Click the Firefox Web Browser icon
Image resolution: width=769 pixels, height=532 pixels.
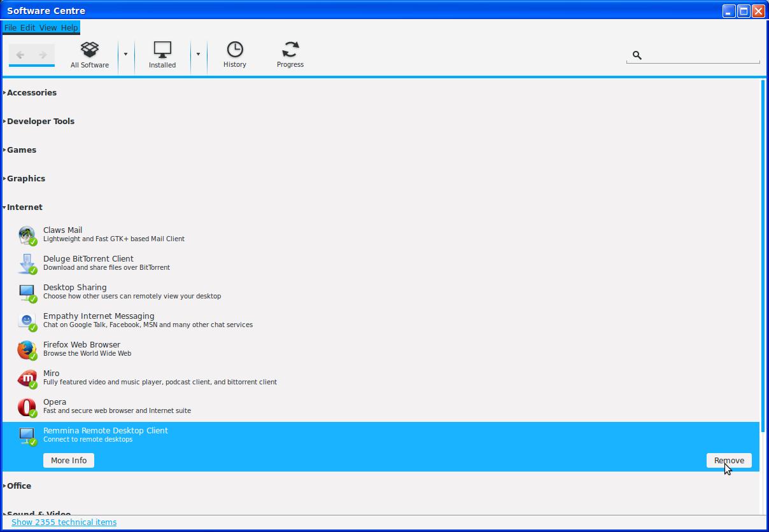(27, 349)
